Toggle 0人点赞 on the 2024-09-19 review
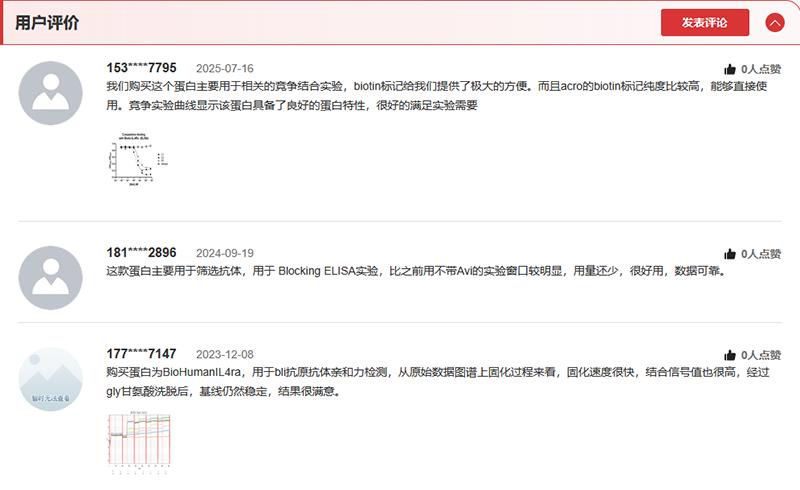This screenshot has width=800, height=490. (x=761, y=254)
